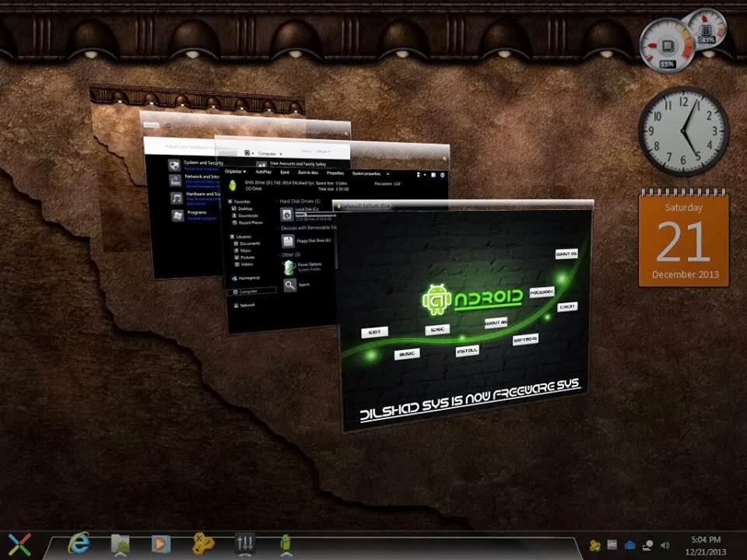
Task: Select Local Disk (C:) drive icon
Action: (x=287, y=215)
